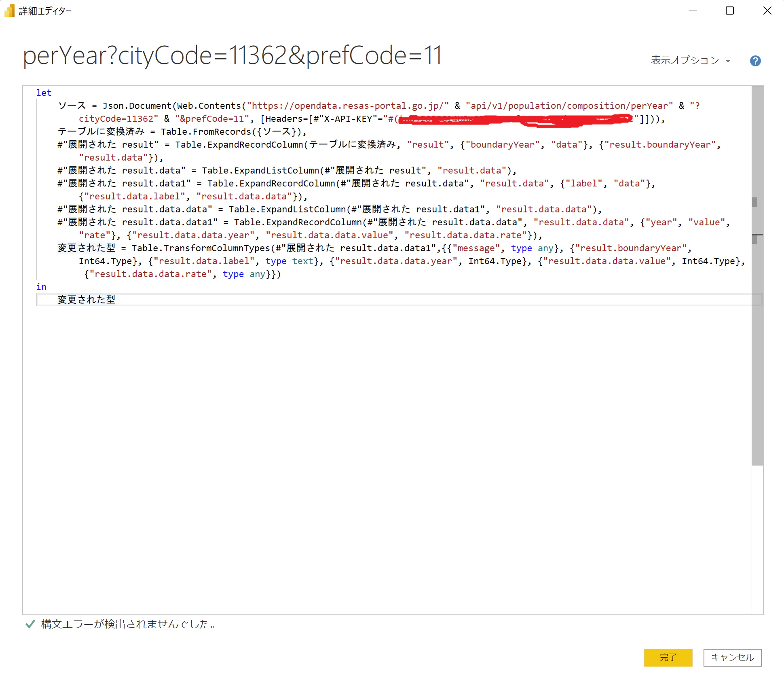
Task: Click the blue help question-mark icon
Action: (x=755, y=61)
